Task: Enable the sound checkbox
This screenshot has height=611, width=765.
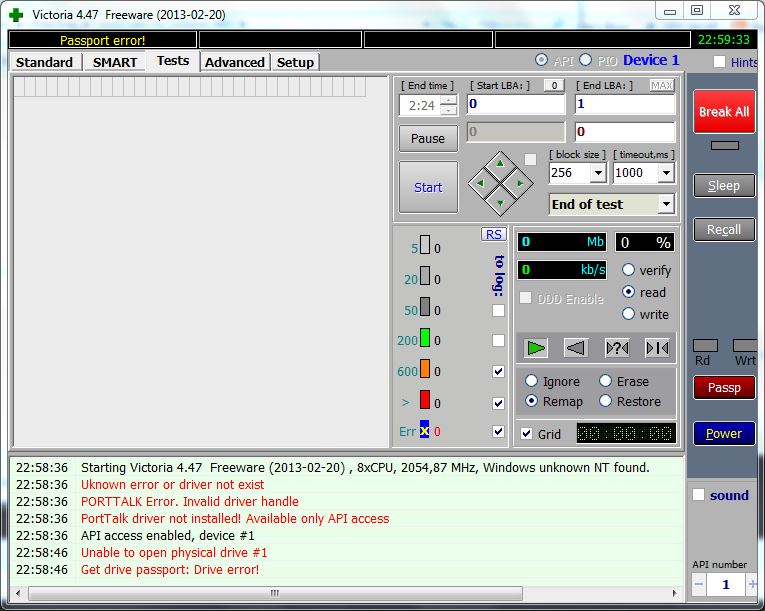Action: pos(698,495)
